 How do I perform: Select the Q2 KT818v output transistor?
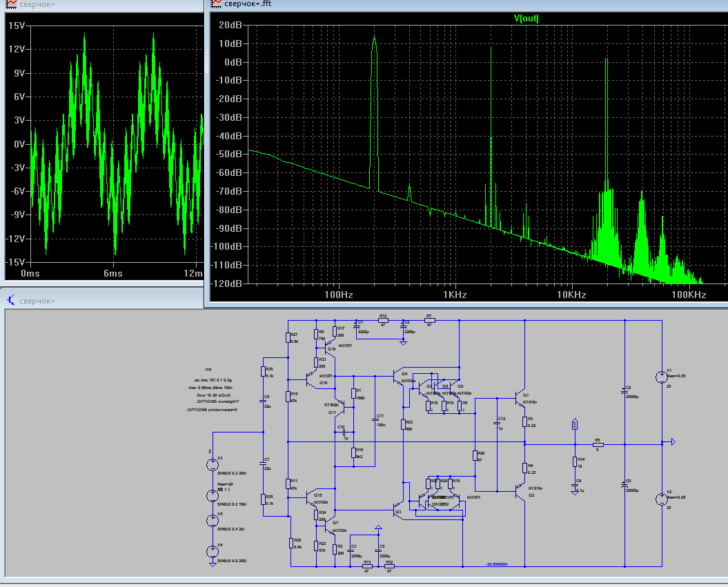click(520, 490)
